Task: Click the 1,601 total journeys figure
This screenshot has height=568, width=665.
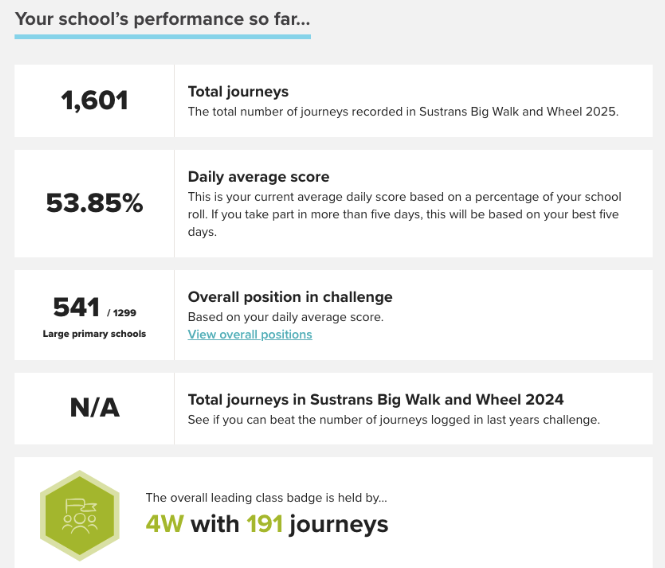Action: coord(95,101)
